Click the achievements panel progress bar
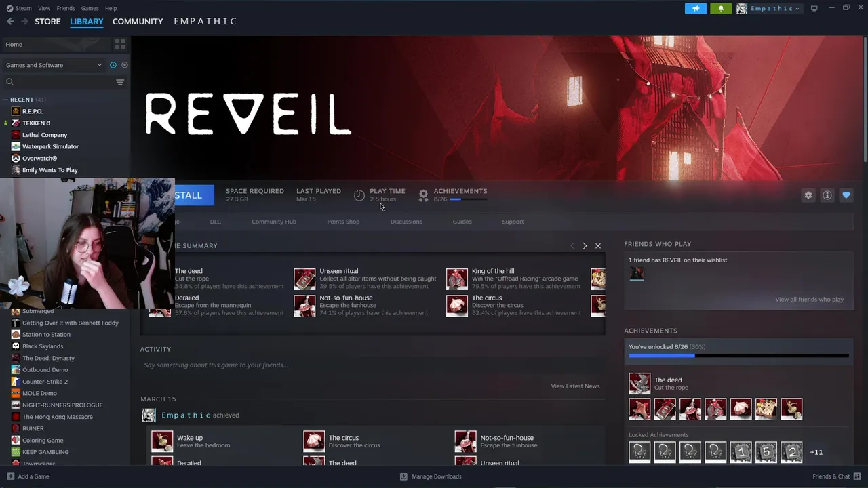Screen dimensions: 868x488 [738, 356]
